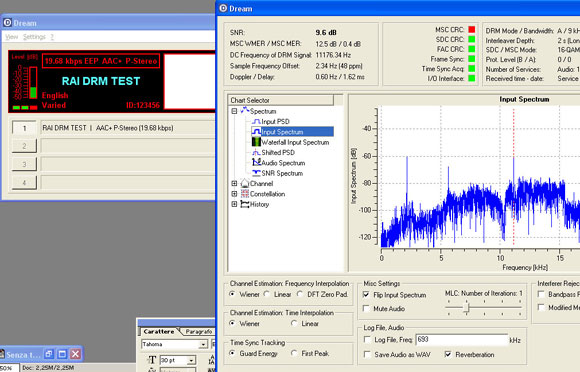Viewport: 580px width, 372px height.
Task: Click the Dream evaluation window title icon
Action: click(223, 8)
